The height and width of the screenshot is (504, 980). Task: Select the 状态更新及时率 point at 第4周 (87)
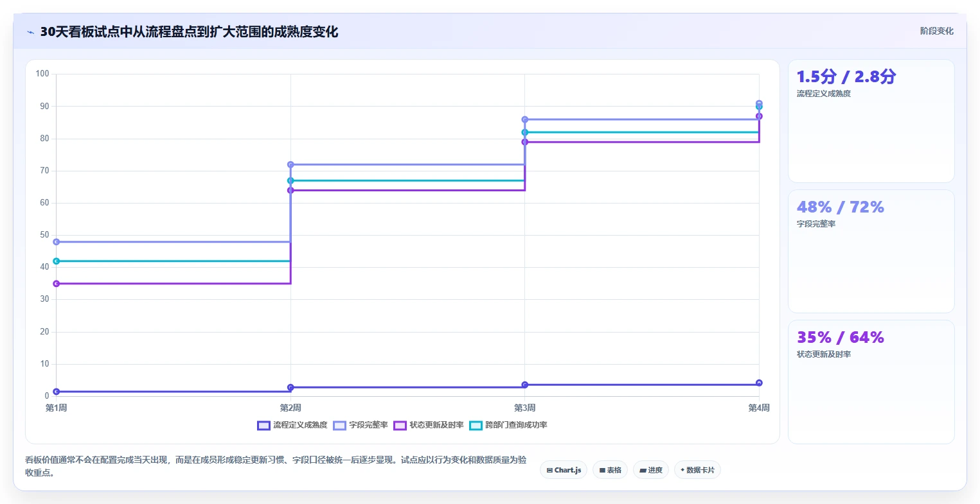click(759, 116)
